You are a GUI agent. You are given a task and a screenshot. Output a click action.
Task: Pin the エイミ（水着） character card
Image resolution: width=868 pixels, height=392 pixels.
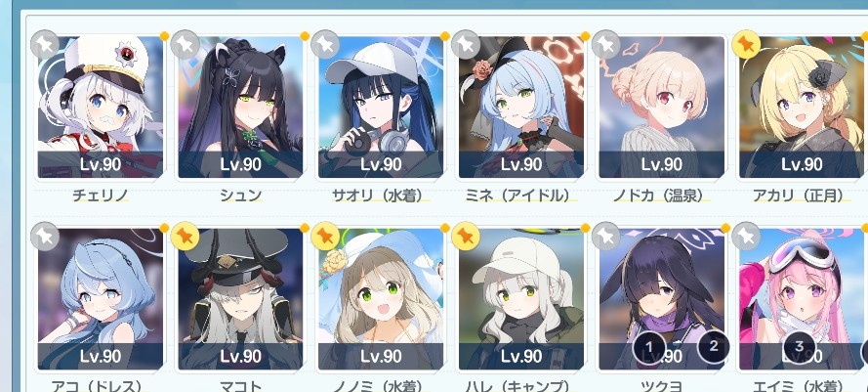[746, 237]
